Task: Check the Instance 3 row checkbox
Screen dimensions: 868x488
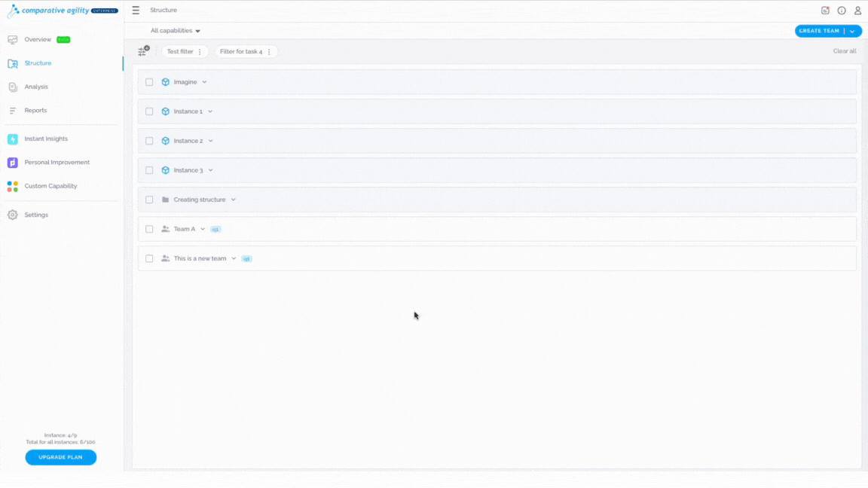Action: point(149,170)
